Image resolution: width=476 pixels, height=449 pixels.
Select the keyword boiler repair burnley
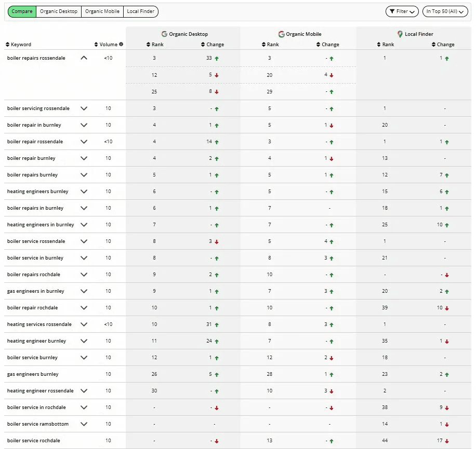coord(32,158)
